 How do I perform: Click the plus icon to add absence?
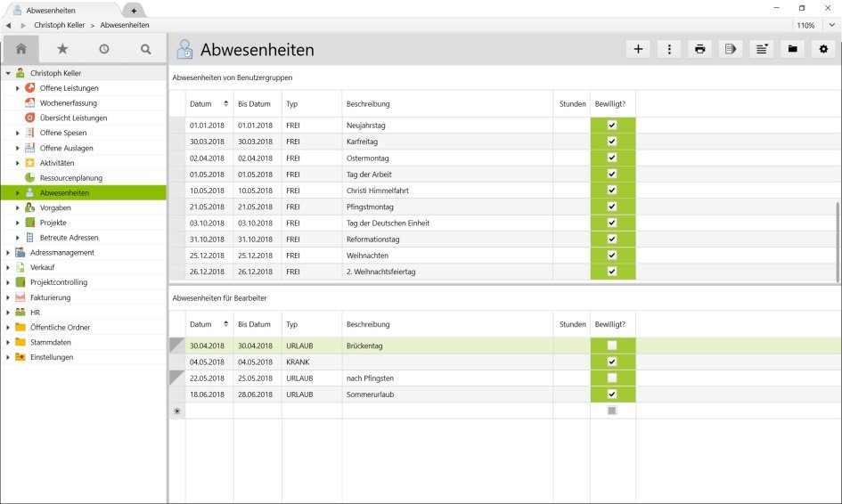[638, 50]
